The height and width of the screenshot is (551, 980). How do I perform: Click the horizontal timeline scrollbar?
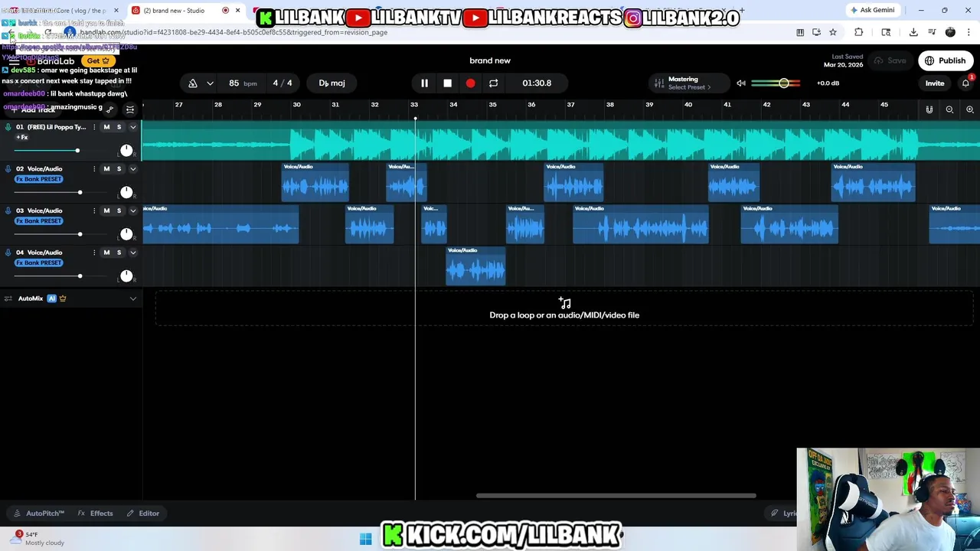point(616,496)
